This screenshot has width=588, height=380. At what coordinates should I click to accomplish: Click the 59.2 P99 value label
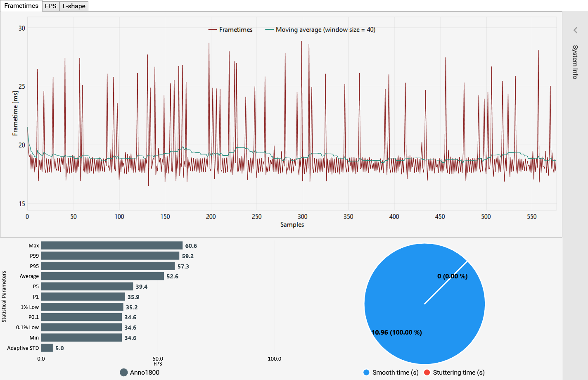[188, 256]
